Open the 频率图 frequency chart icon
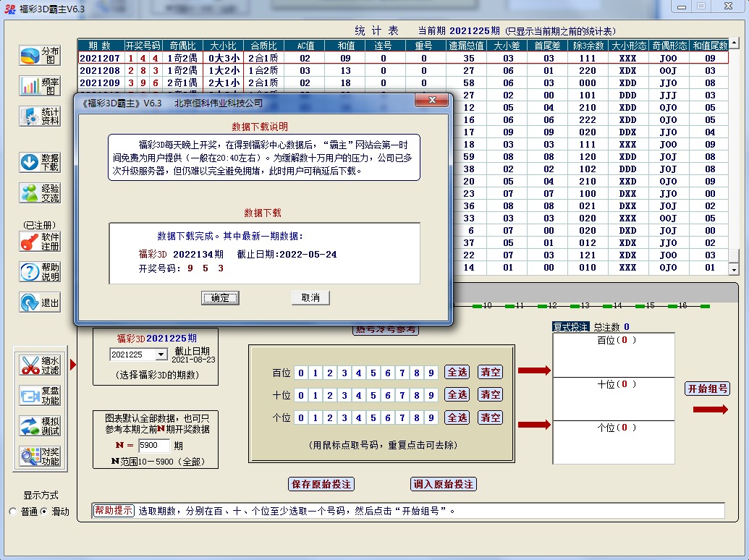Image resolution: width=749 pixels, height=560 pixels. tap(40, 85)
